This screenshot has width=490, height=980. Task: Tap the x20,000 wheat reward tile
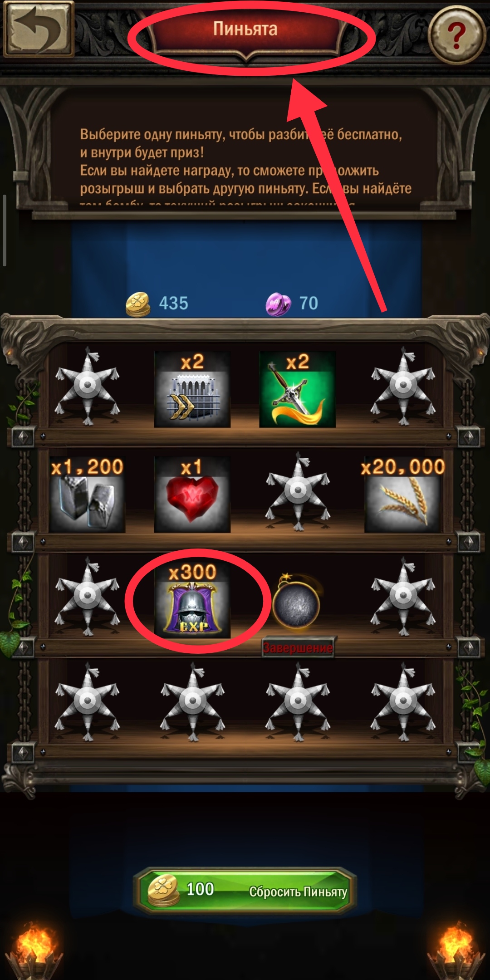pyautogui.click(x=403, y=495)
